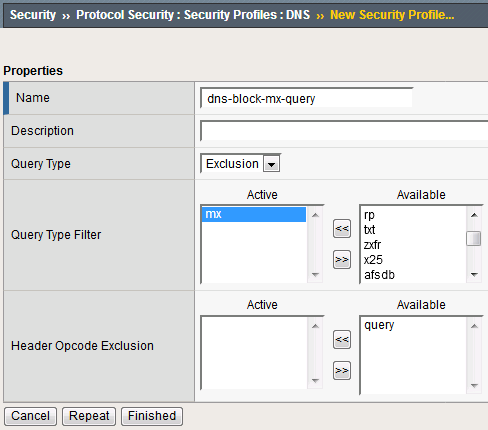Open Protocol Security: Security Profiles: DNS breadcrumb
The width and height of the screenshot is (488, 430).
point(193,15)
